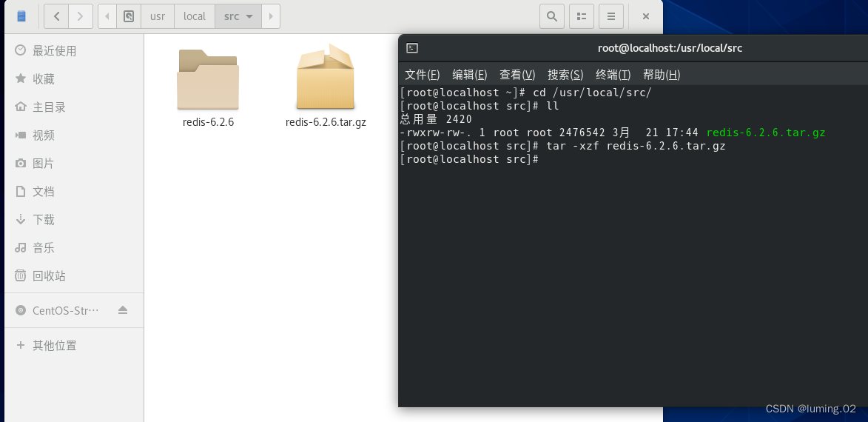Image resolution: width=868 pixels, height=422 pixels.
Task: Go forward with the right arrow button
Action: (80, 16)
